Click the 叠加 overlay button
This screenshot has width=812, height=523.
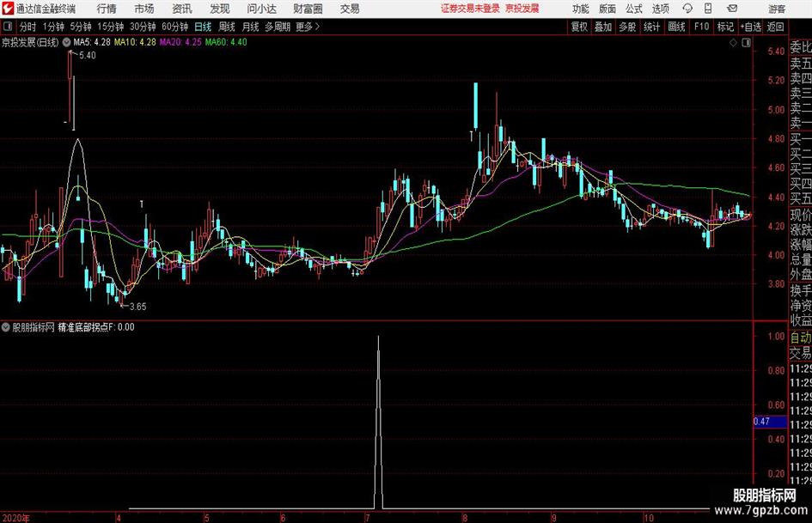tap(603, 27)
